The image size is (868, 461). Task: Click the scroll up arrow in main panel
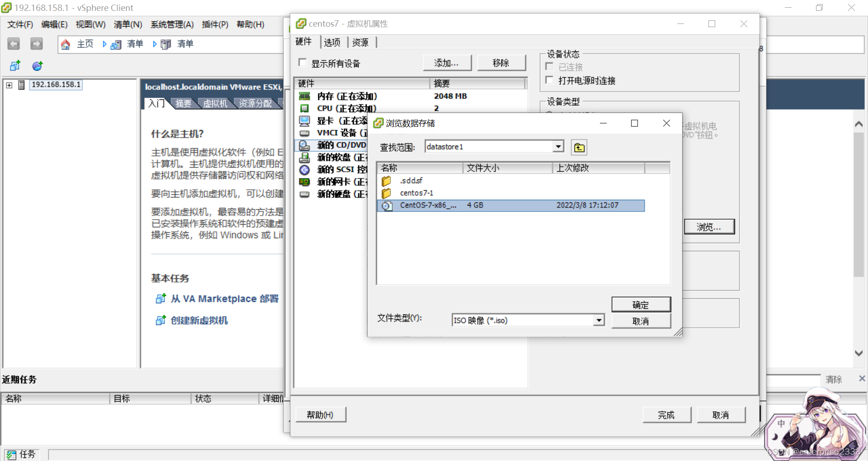pos(859,124)
